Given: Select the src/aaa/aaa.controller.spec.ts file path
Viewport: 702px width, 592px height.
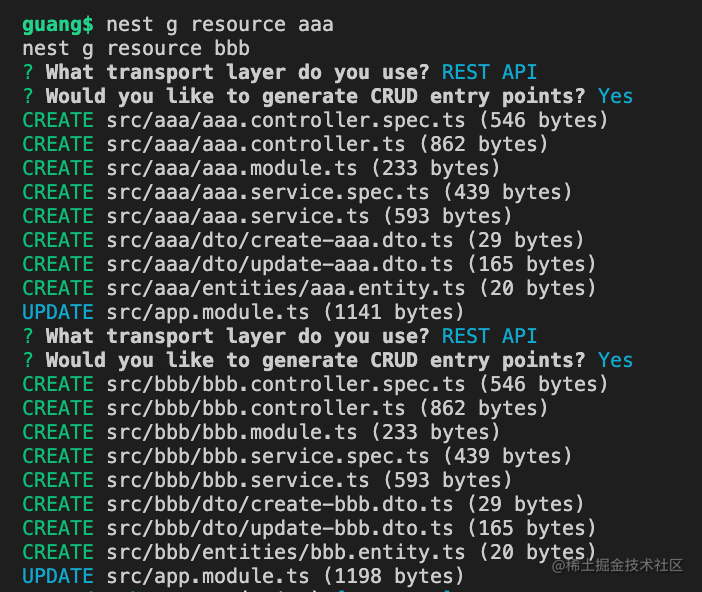Looking at the screenshot, I should point(286,120).
